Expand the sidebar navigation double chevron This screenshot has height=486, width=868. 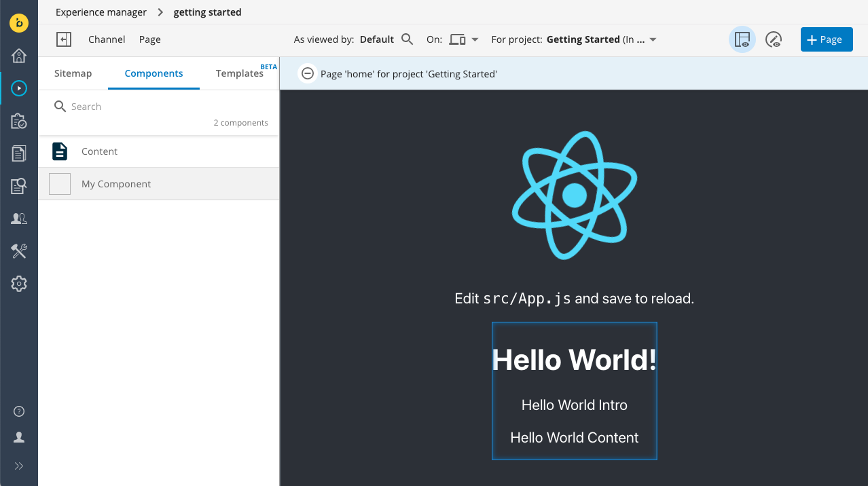[19, 466]
